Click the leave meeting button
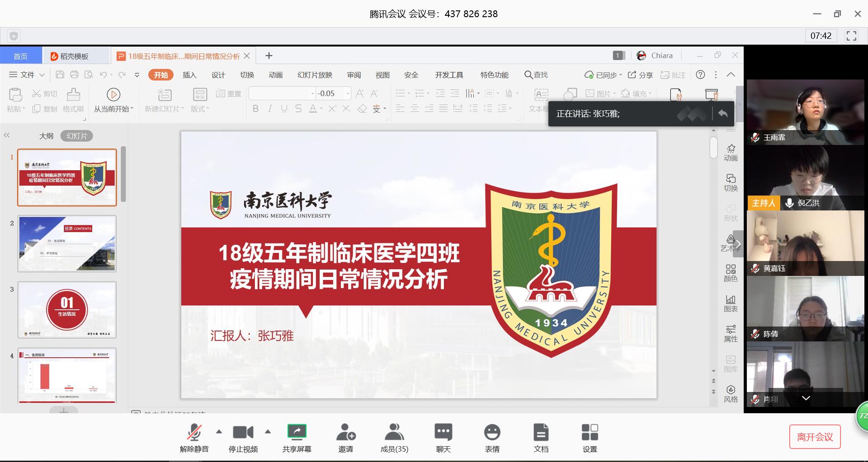 pos(815,437)
